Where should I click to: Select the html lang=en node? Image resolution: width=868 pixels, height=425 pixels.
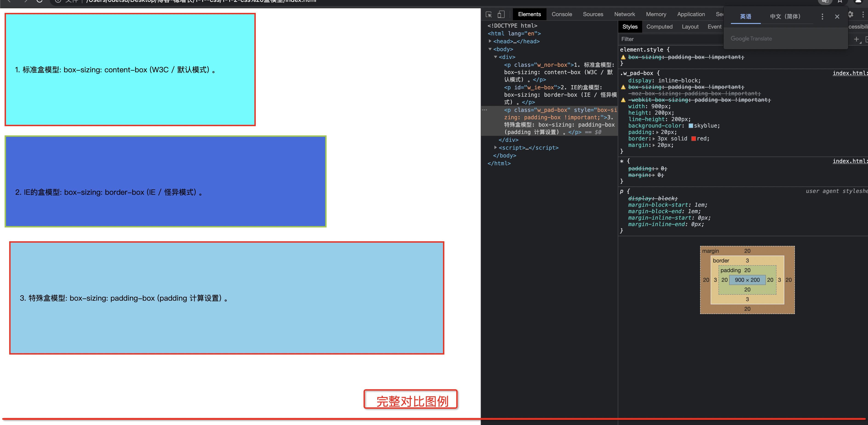[x=514, y=33]
